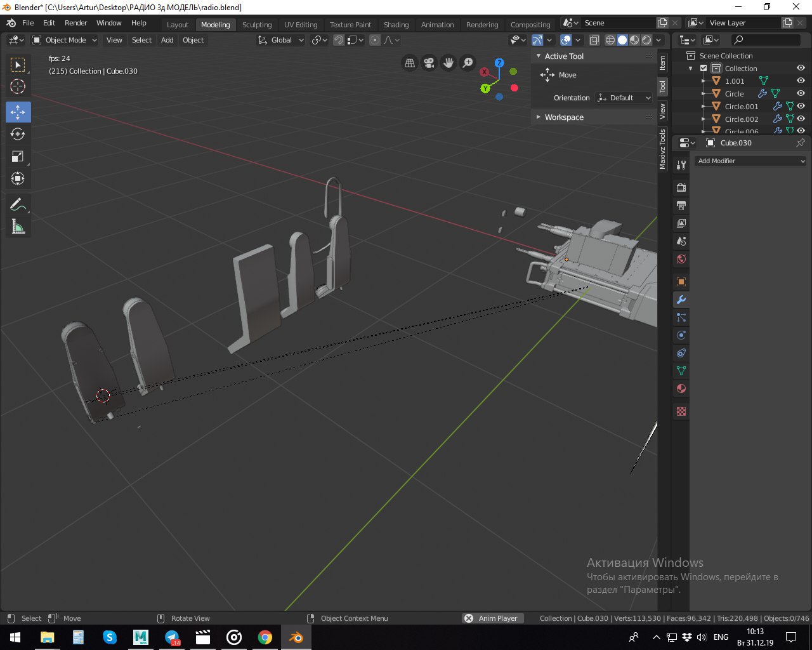Select the Select Box tool
812x650 pixels.
tap(18, 65)
